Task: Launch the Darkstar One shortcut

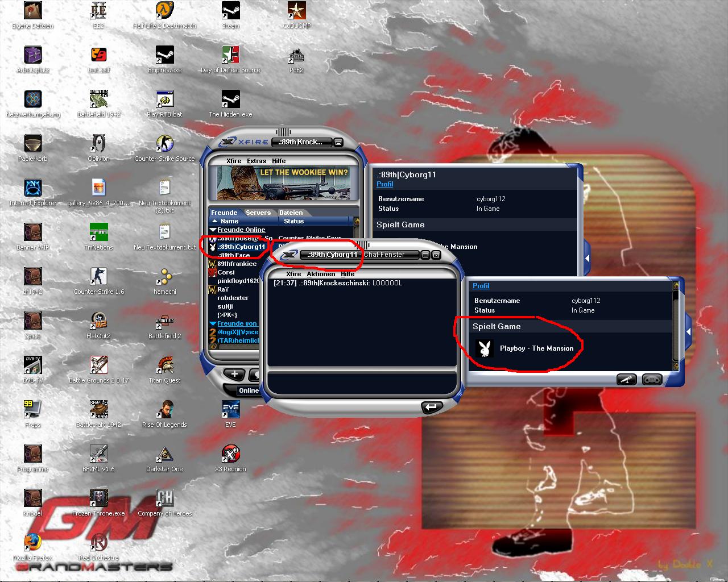Action: click(x=164, y=459)
